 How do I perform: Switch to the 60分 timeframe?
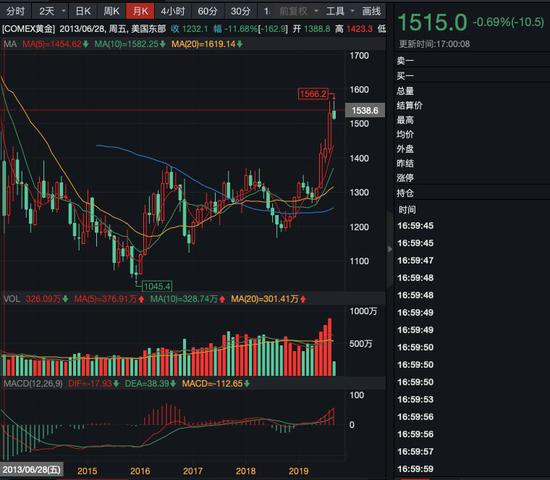207,12
